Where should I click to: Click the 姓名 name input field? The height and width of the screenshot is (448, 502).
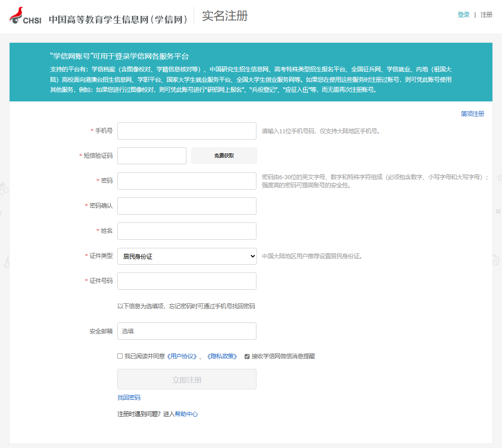coord(186,231)
